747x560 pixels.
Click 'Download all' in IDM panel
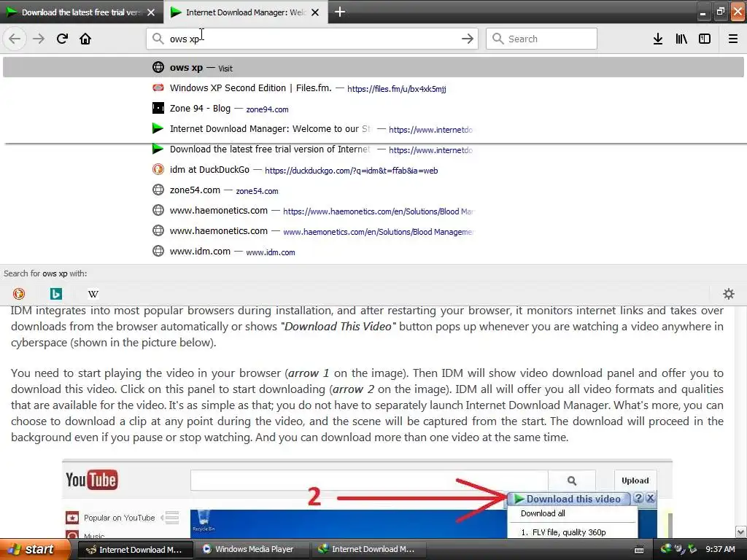[543, 513]
